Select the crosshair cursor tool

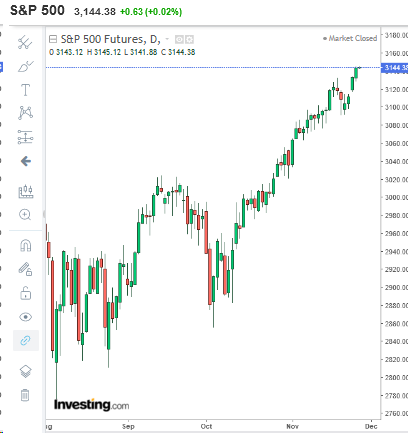pyautogui.click(x=25, y=42)
